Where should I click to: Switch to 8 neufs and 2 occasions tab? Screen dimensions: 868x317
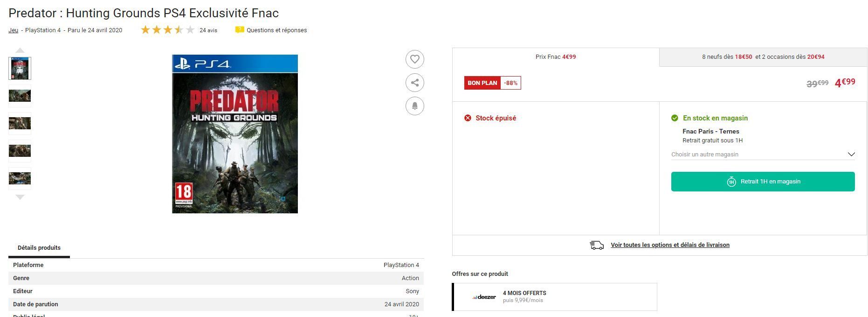pos(763,57)
